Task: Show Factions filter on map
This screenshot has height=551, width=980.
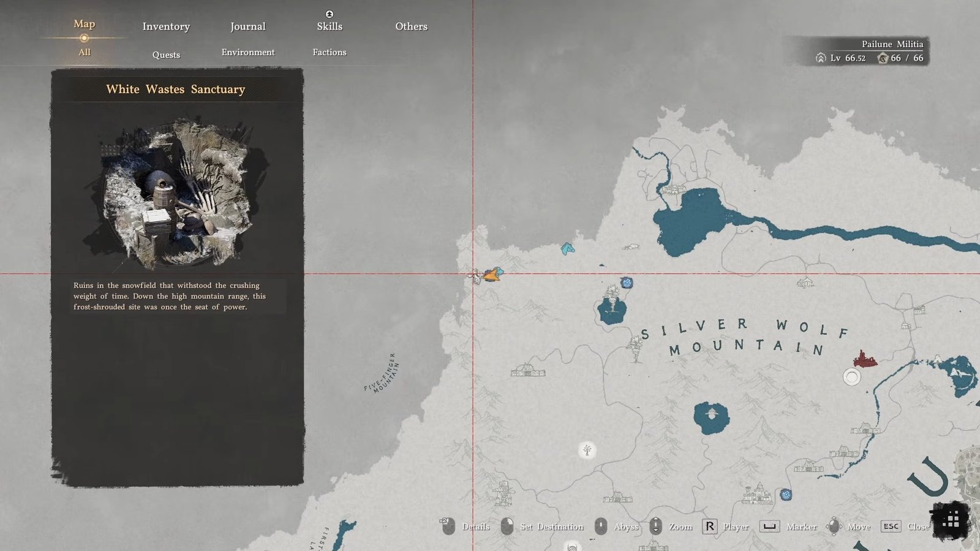Action: (x=330, y=52)
